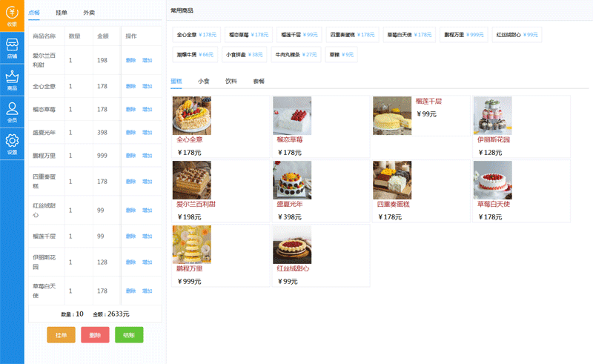593x364 pixels.
Task: Add 澎爆牛煲 ¥66 from common items
Action: coord(195,54)
